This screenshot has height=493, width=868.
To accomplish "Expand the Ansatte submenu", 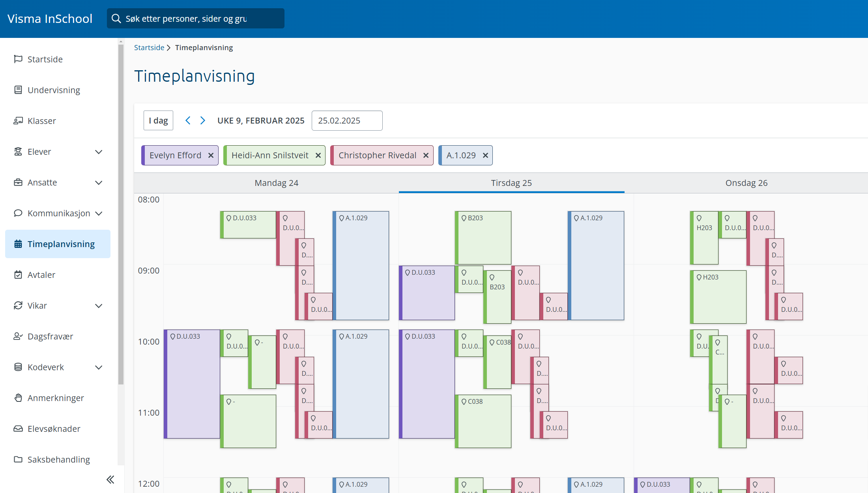I will click(99, 183).
